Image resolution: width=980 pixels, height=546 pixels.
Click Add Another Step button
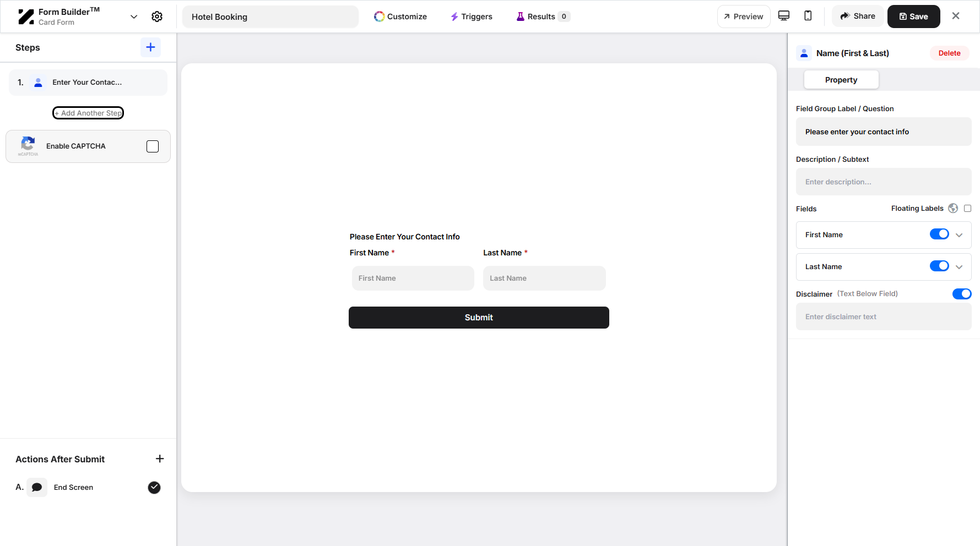tap(88, 113)
